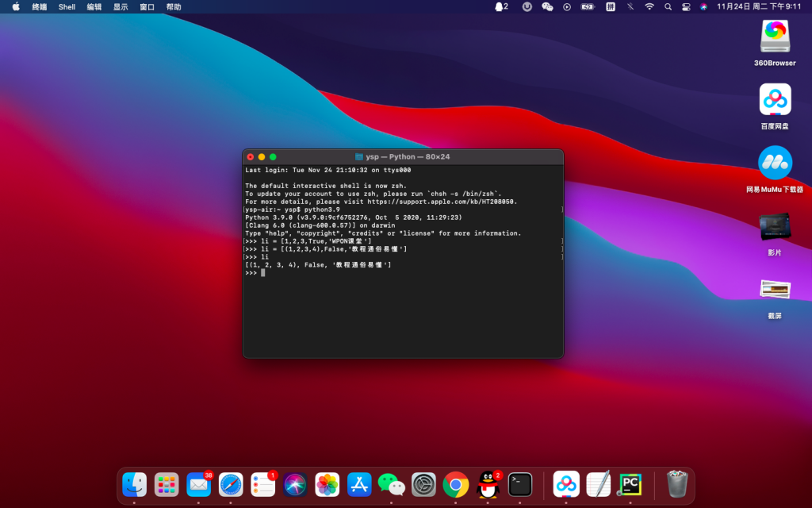Click the folder proxy icon in Terminal title
The height and width of the screenshot is (508, 812).
[359, 156]
